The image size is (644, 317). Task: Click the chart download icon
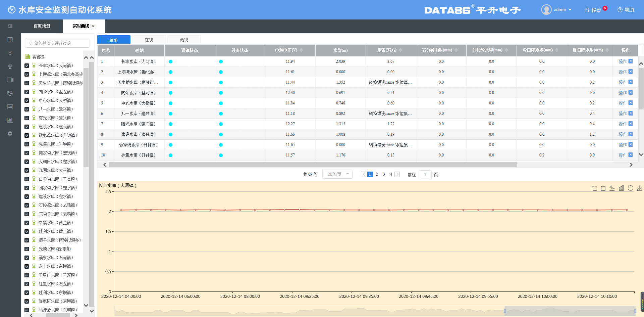(640, 188)
